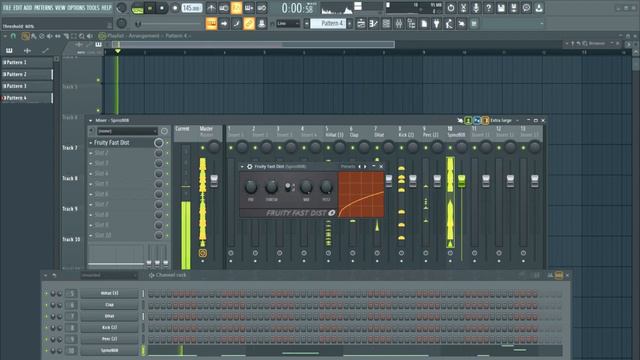640x360 pixels.
Task: Open the plugin picker plug icon
Action: (x=436, y=24)
